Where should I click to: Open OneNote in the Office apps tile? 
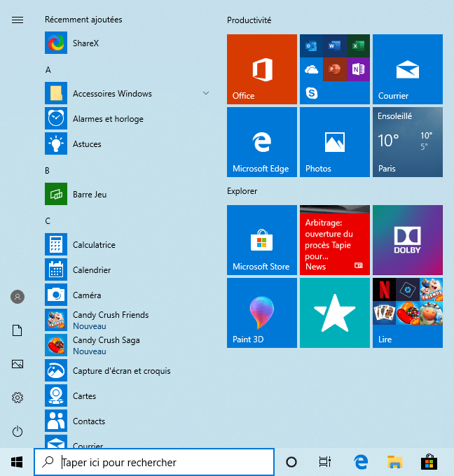[x=358, y=69]
